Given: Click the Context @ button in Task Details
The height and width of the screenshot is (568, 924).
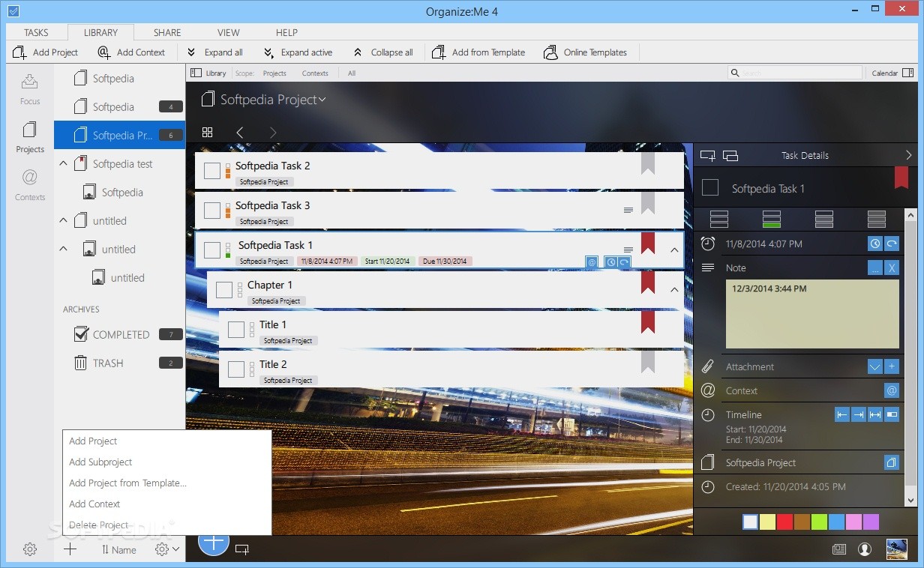Looking at the screenshot, I should [x=891, y=390].
